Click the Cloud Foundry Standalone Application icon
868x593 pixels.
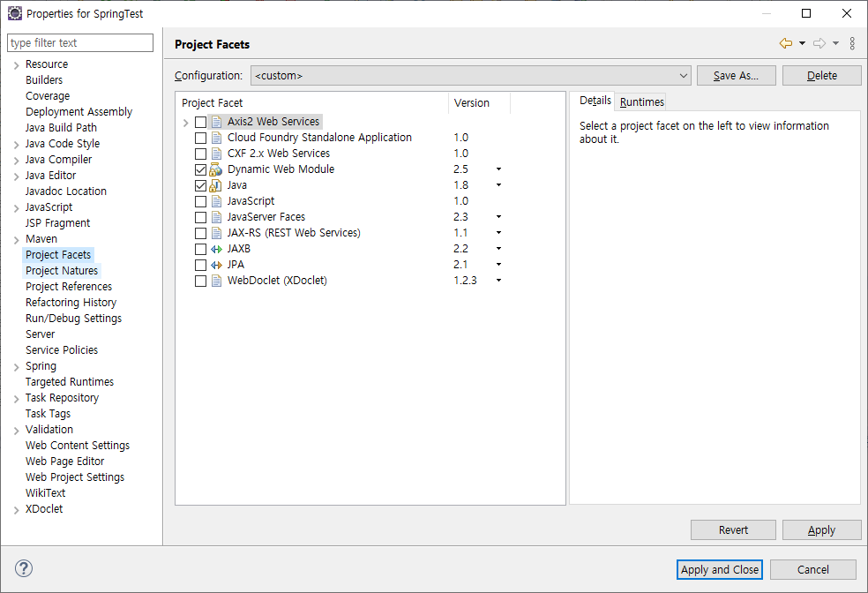tap(216, 138)
